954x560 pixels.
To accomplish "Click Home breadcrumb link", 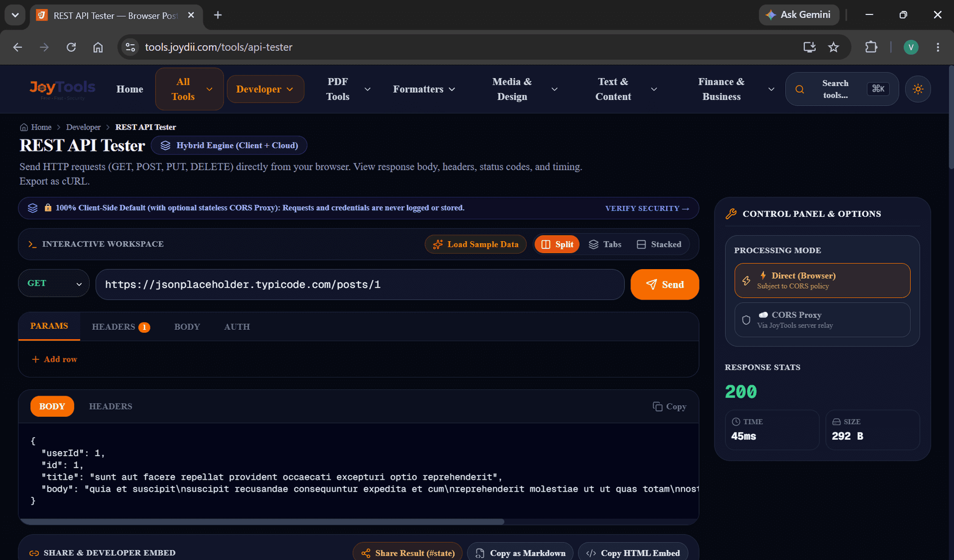I will click(x=41, y=128).
